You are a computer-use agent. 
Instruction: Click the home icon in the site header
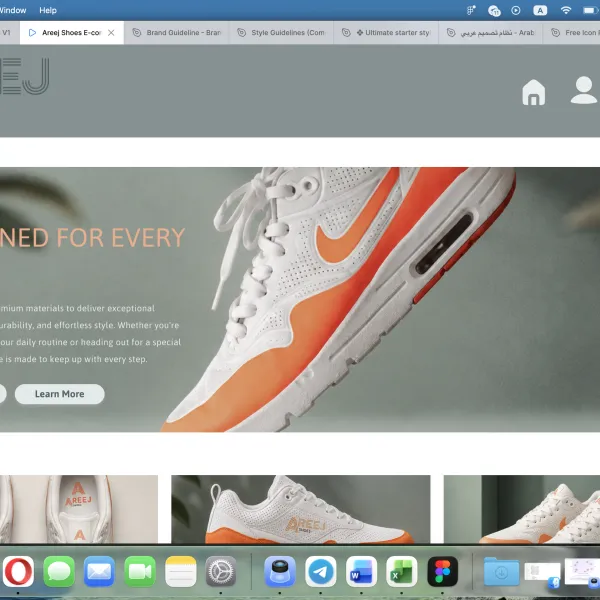[533, 92]
